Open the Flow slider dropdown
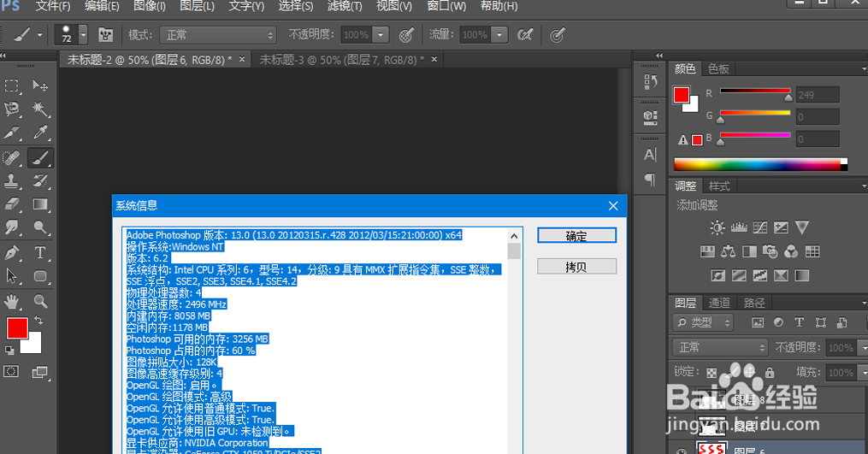 coord(499,35)
